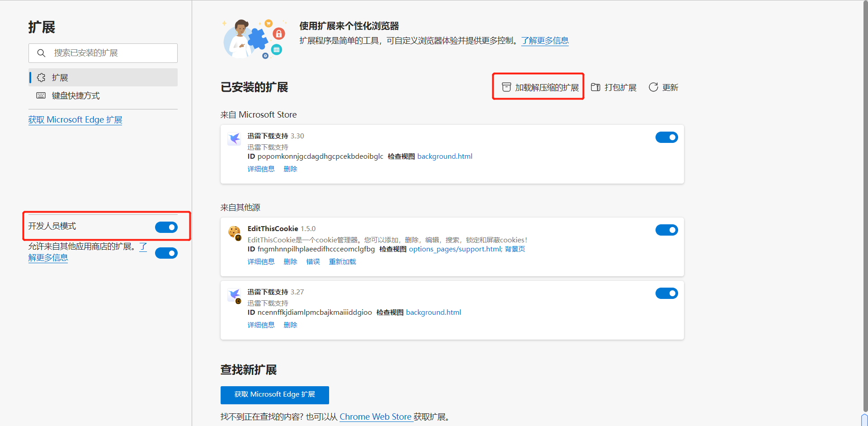Disable the EditThisCookie extension toggle
868x426 pixels.
click(x=667, y=230)
